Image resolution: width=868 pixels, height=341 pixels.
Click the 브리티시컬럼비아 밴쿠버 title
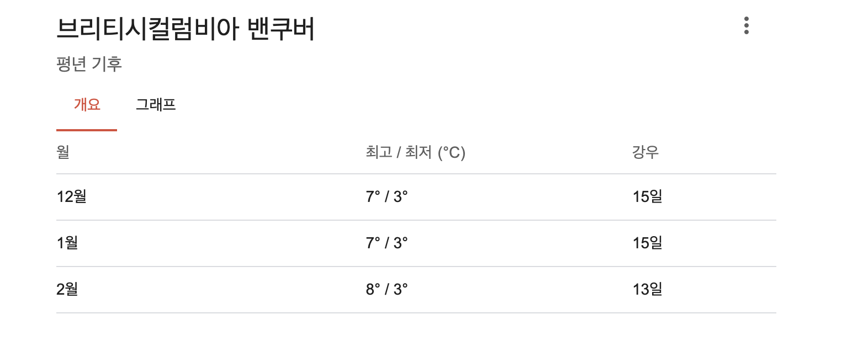coord(186,29)
